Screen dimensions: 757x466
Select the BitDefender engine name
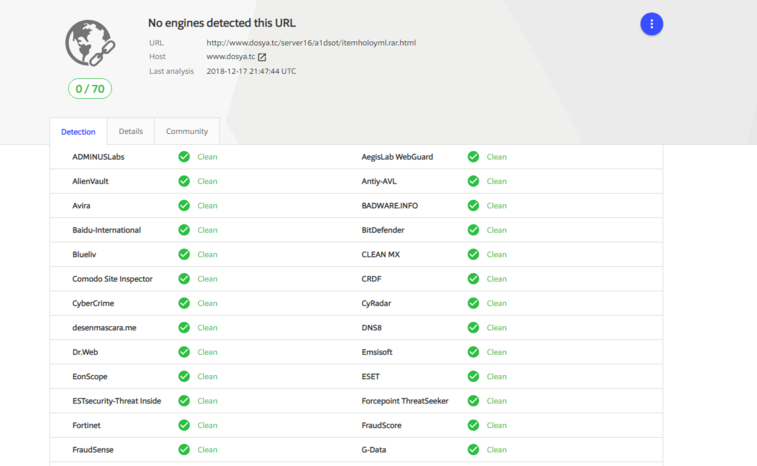(383, 230)
